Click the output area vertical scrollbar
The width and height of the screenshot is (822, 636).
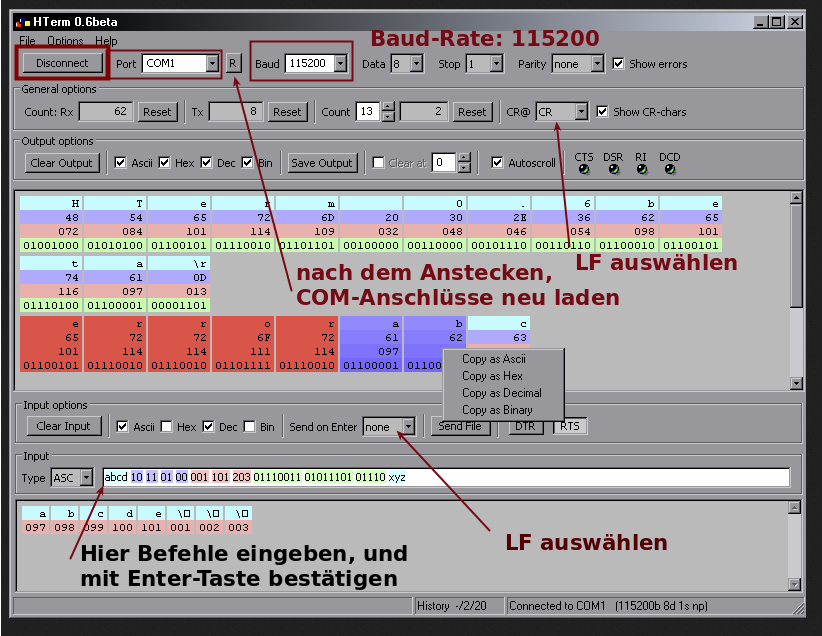(796, 290)
